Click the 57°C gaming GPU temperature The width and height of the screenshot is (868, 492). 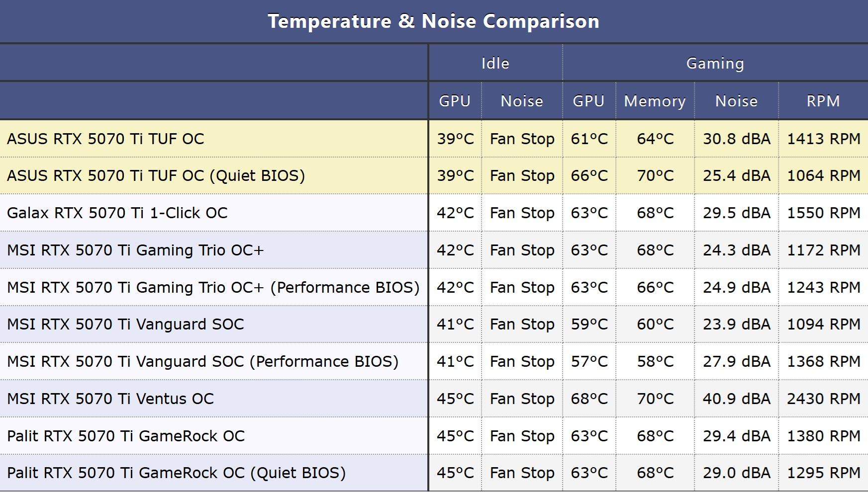589,362
